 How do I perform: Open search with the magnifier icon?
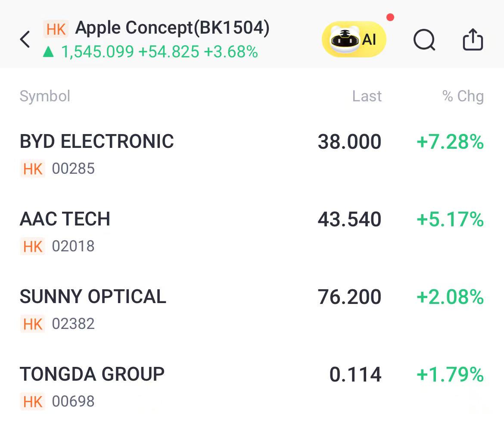pos(424,40)
